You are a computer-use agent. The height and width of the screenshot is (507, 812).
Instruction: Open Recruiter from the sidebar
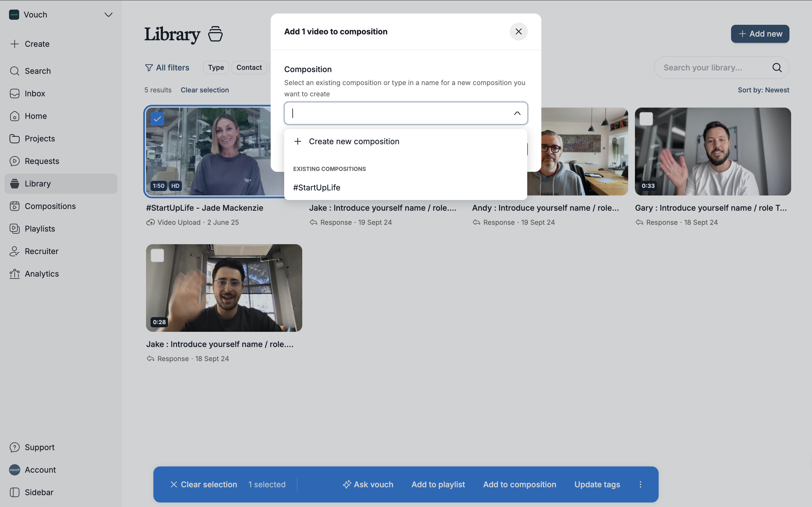(x=41, y=251)
